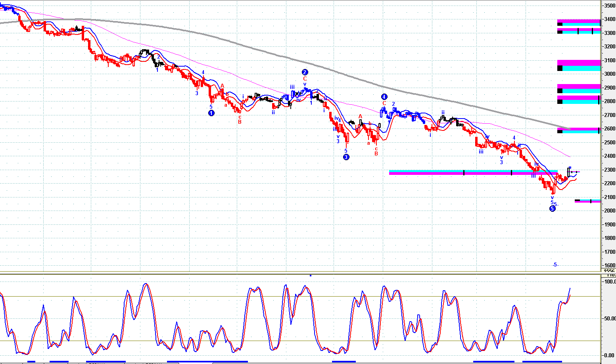The width and height of the screenshot is (616, 364).
Task: Select the 50.00 oscillator axis label
Action: [609, 318]
